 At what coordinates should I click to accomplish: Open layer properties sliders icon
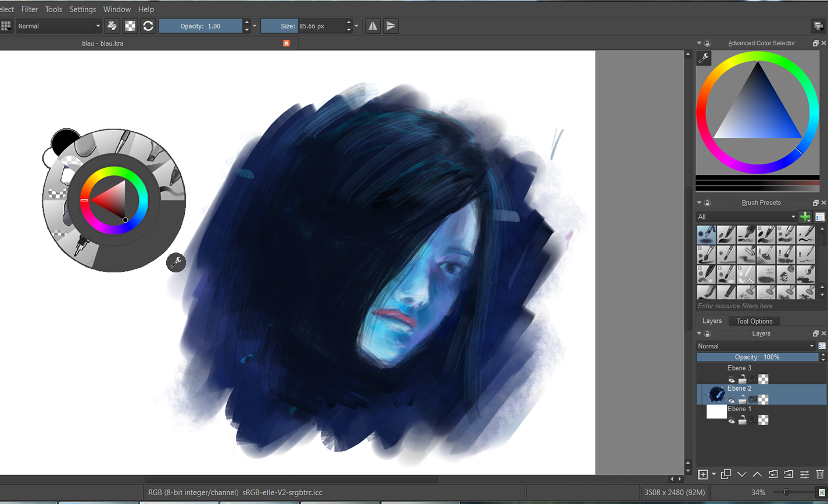point(804,474)
